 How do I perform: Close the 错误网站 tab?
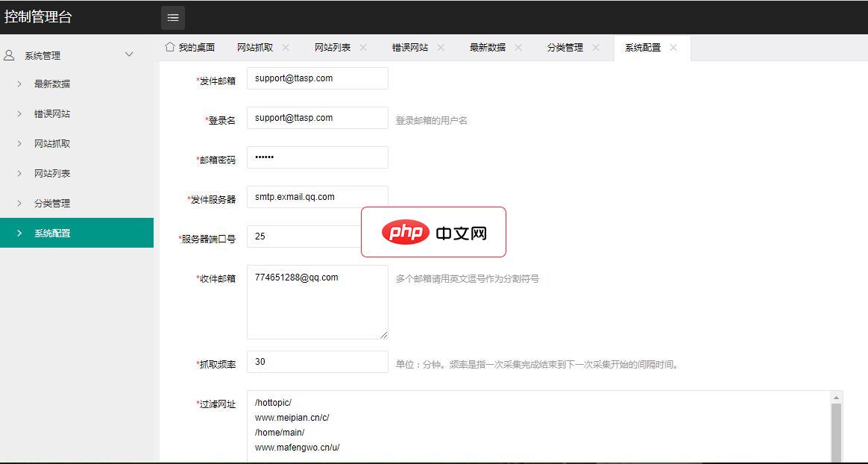tap(441, 48)
